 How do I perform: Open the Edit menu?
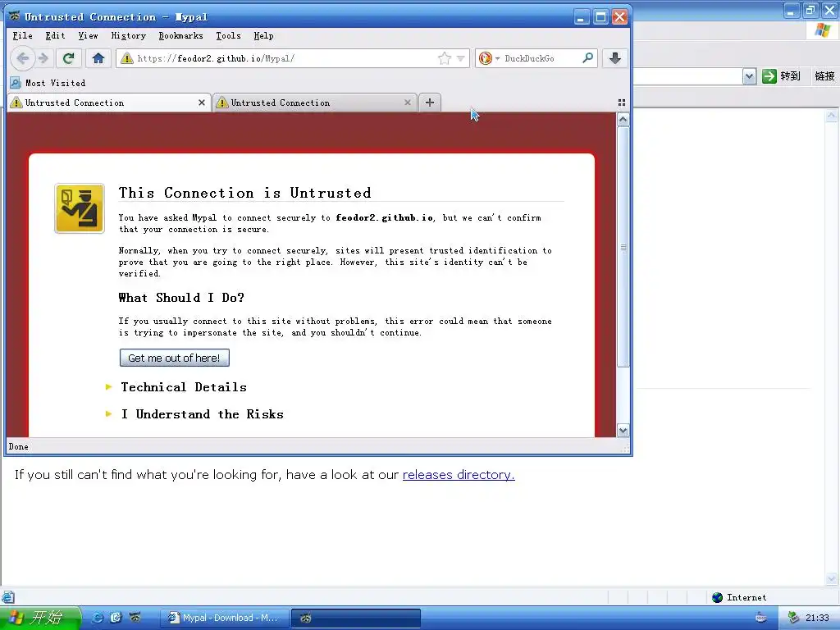point(55,35)
